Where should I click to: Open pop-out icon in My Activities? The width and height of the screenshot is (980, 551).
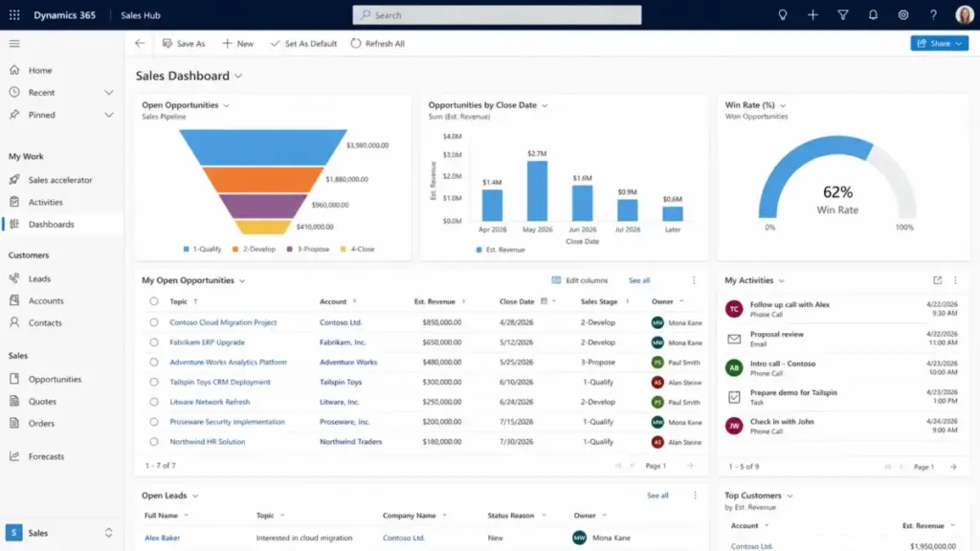tap(938, 280)
